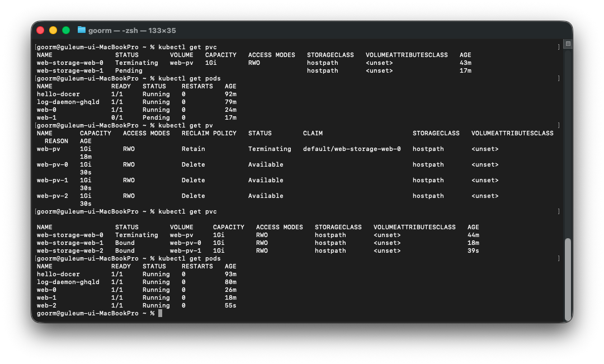Click the 'Pending' status of pod web-1
The height and width of the screenshot is (364, 604).
coord(156,118)
